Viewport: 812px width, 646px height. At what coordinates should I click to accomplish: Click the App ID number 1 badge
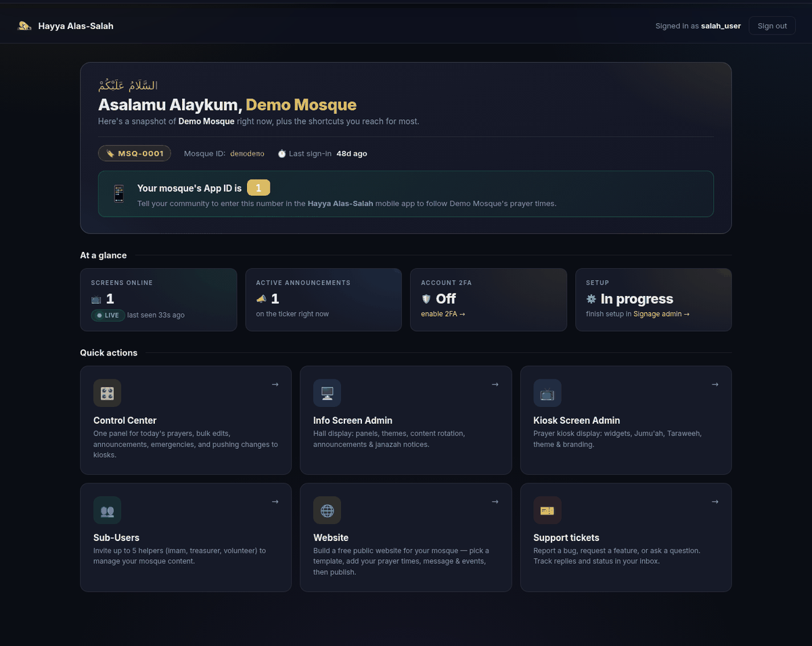[258, 188]
